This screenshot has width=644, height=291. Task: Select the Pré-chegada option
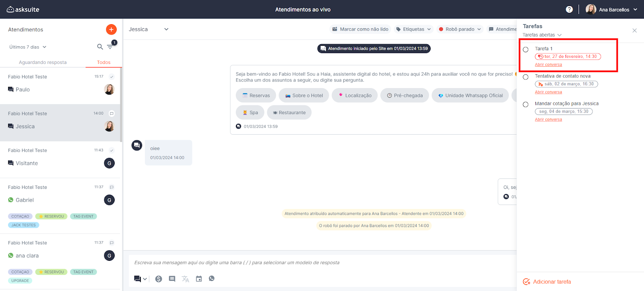point(405,96)
